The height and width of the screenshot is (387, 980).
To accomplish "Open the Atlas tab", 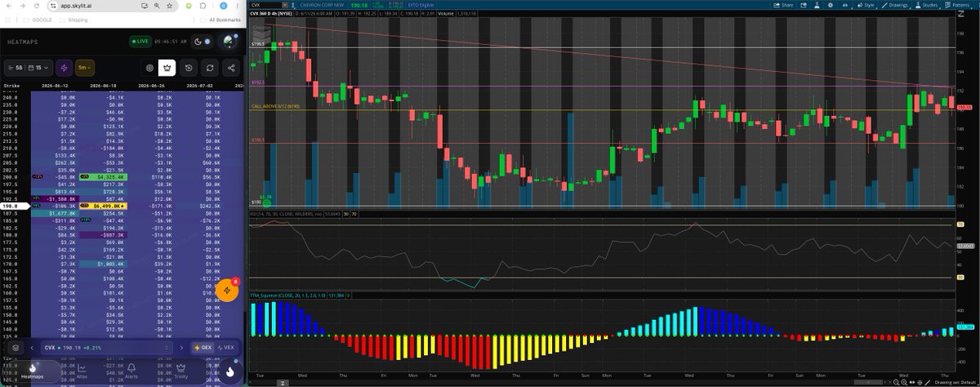I will click(x=82, y=371).
